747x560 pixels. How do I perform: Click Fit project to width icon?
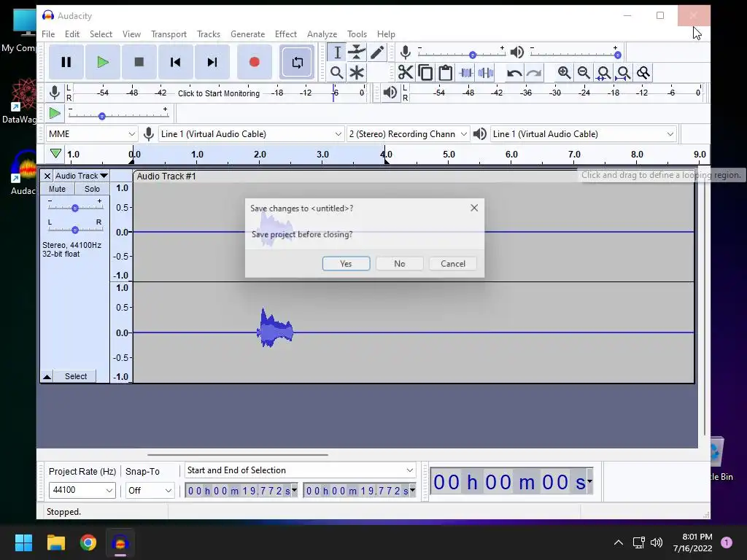pos(624,73)
